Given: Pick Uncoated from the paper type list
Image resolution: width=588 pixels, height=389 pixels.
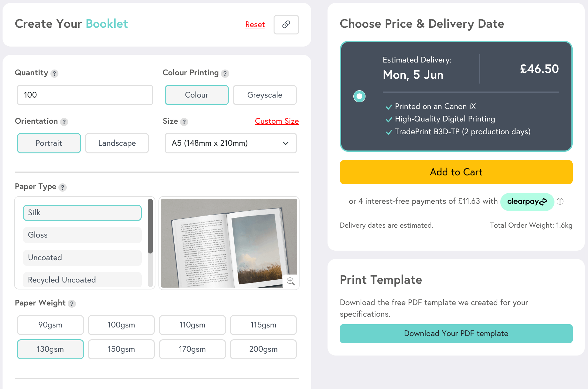Looking at the screenshot, I should point(82,258).
